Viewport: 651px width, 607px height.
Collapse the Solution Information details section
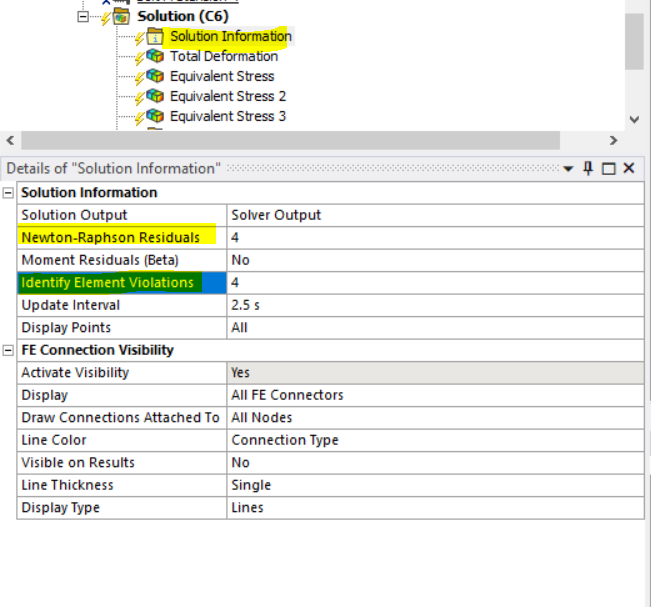pos(9,192)
